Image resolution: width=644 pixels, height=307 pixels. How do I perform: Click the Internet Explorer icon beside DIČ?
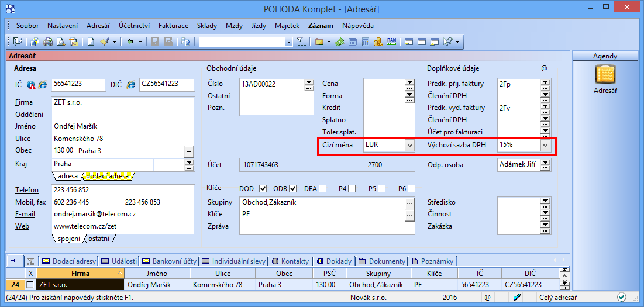pyautogui.click(x=131, y=85)
